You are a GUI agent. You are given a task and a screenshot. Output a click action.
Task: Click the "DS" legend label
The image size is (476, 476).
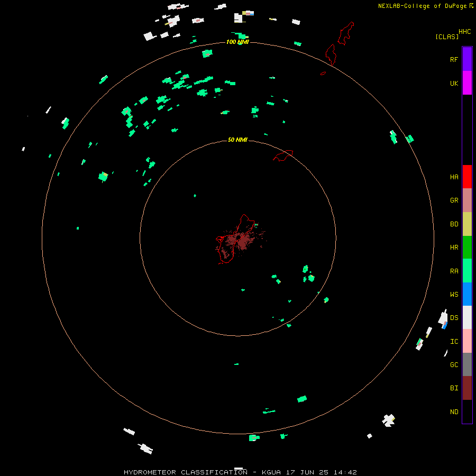(x=454, y=318)
